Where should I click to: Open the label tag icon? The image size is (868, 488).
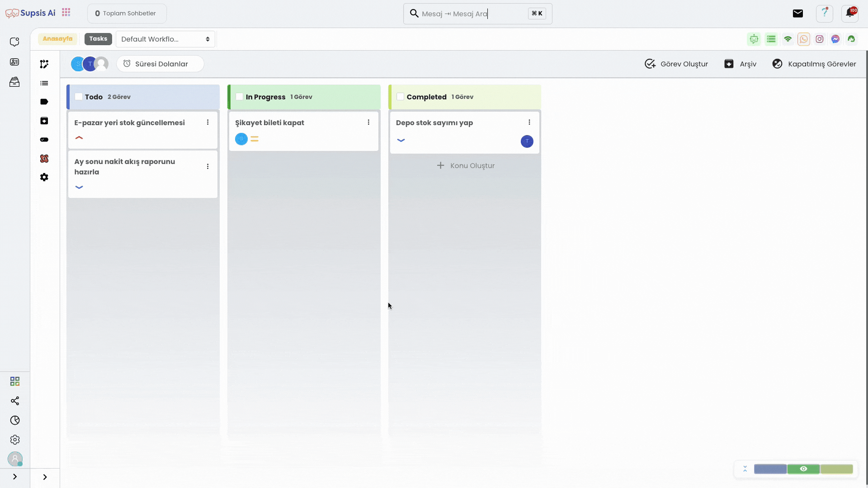click(x=44, y=102)
